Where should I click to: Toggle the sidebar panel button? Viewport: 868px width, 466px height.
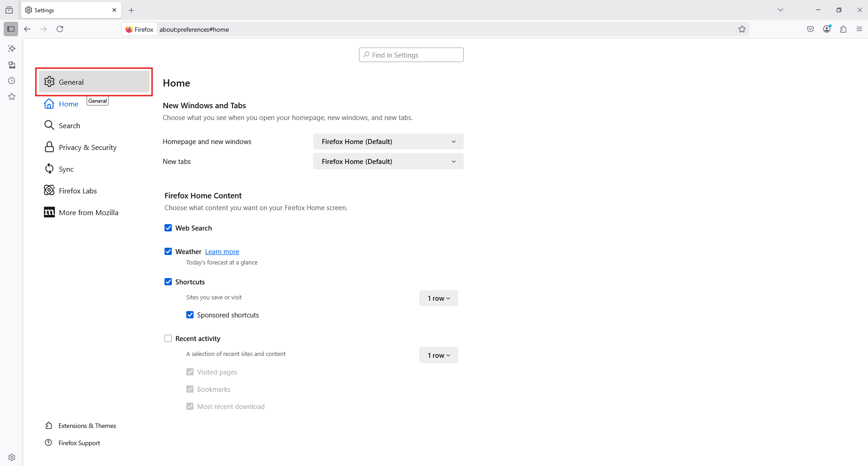[11, 29]
